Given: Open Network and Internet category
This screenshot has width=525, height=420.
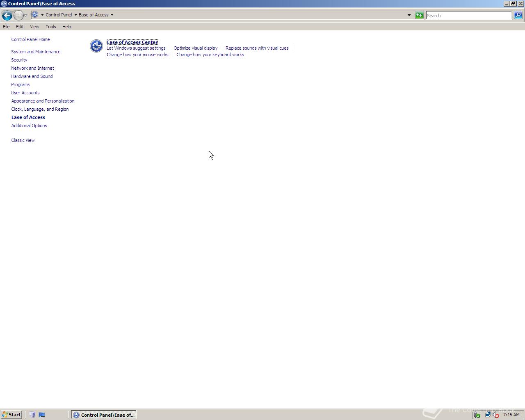Looking at the screenshot, I should pyautogui.click(x=32, y=68).
